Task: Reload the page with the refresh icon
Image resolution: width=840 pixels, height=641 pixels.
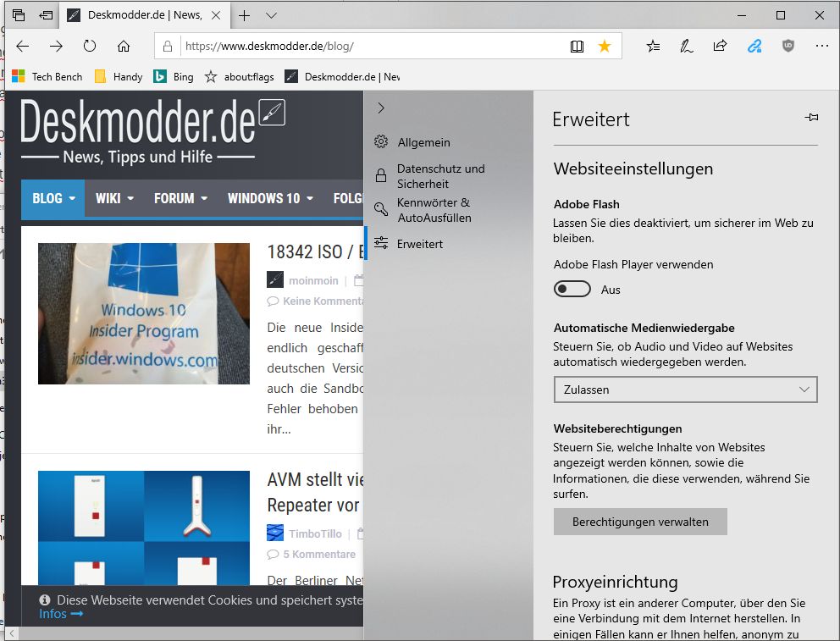Action: coord(90,46)
